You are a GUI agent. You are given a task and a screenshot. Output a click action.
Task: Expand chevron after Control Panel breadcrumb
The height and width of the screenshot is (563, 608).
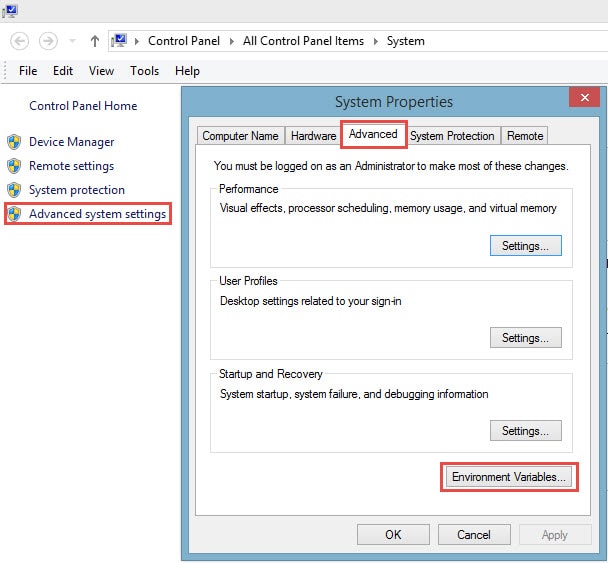click(x=231, y=41)
